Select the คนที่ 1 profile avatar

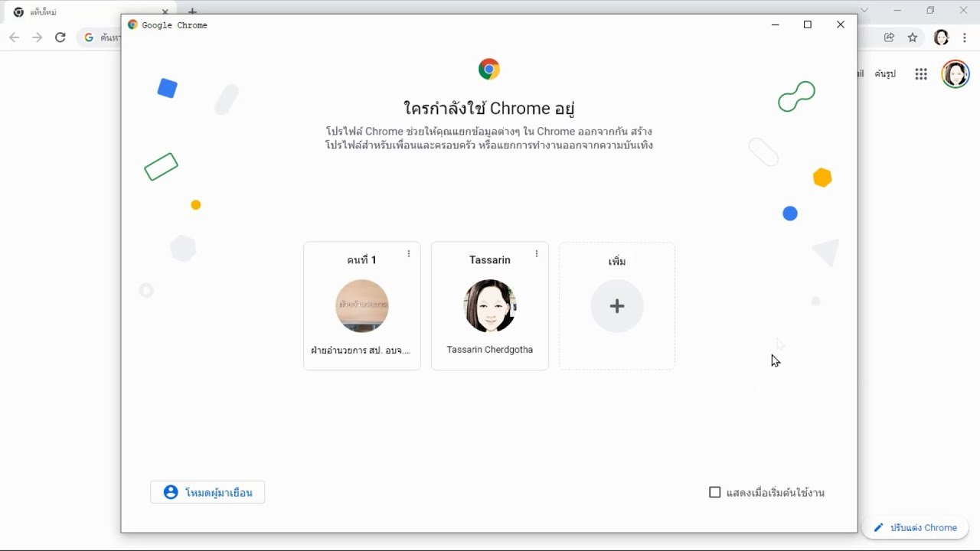click(362, 306)
